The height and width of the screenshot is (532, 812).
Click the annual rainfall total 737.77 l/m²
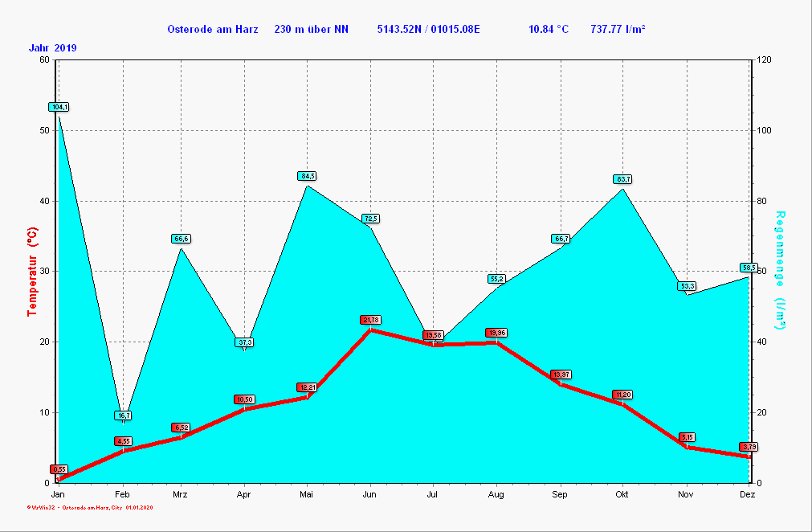[618, 30]
